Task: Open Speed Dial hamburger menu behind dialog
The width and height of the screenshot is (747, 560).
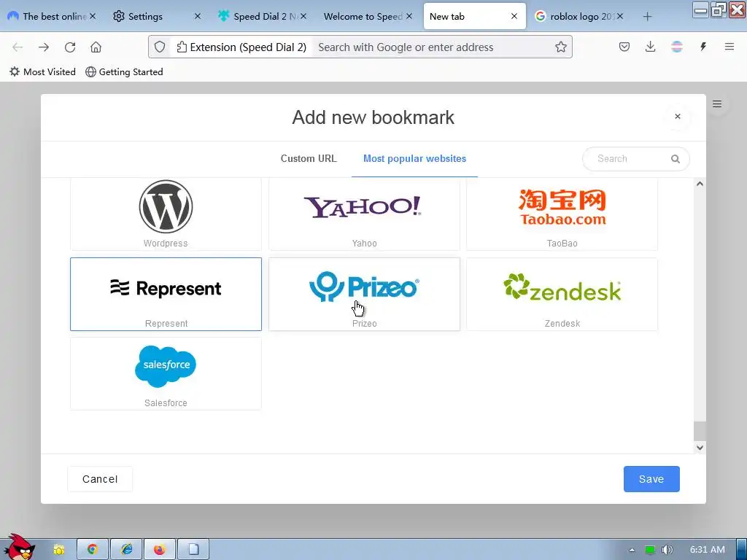Action: 717,104
